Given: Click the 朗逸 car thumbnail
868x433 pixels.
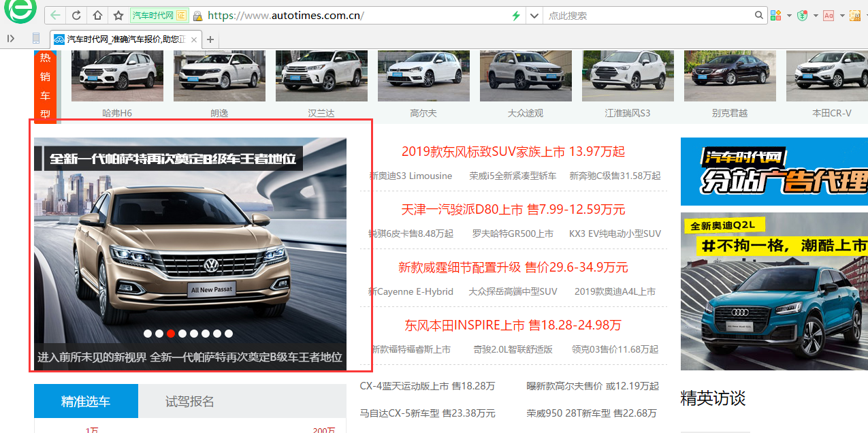Looking at the screenshot, I should point(219,76).
